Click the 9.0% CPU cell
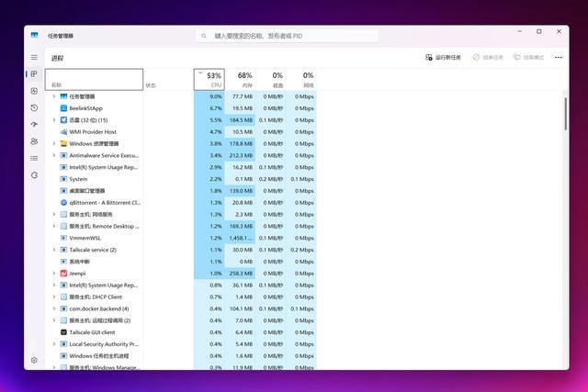The image size is (588, 392). [209, 96]
